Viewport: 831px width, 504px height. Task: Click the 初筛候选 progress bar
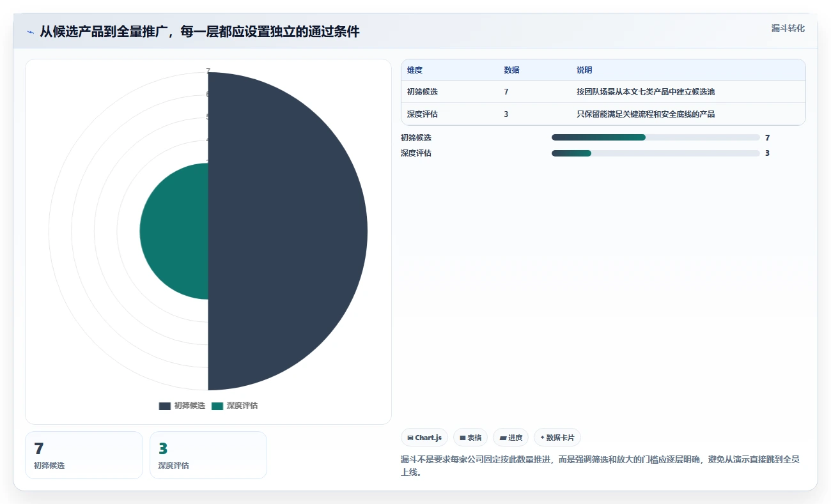pyautogui.click(x=656, y=137)
